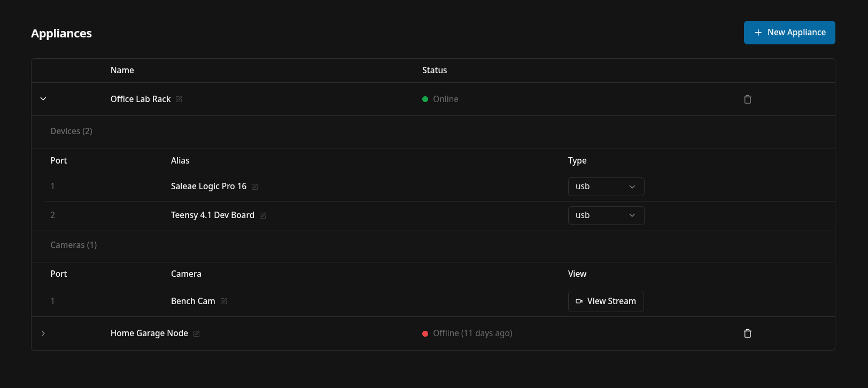868x388 pixels.
Task: Select the Home Garage Node name text
Action: (x=149, y=333)
